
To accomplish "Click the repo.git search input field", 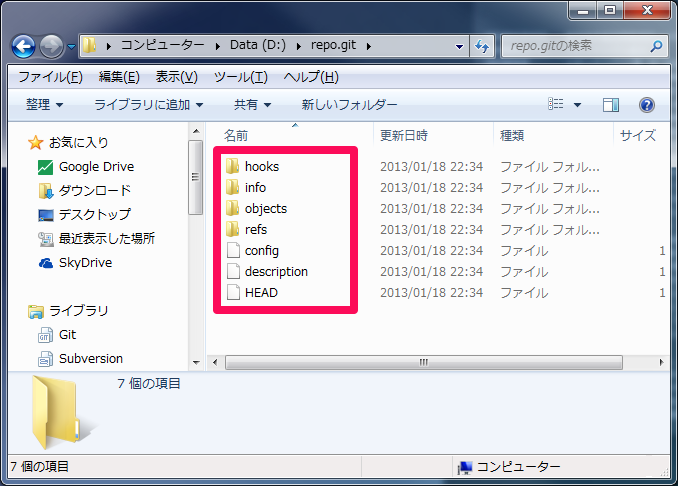I will [x=575, y=46].
